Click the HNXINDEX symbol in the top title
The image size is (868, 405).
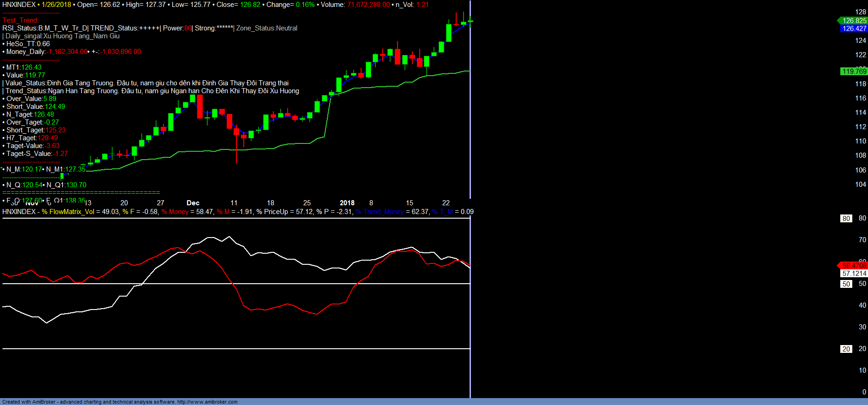[19, 5]
